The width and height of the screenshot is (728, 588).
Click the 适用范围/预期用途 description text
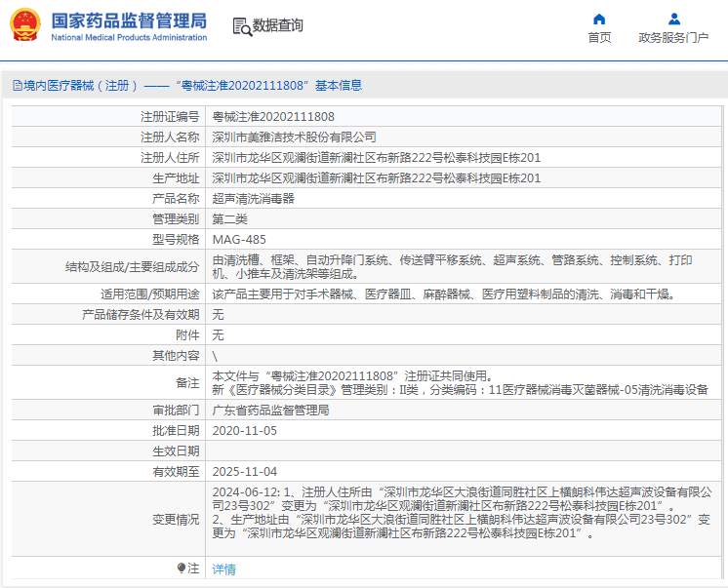tap(444, 294)
